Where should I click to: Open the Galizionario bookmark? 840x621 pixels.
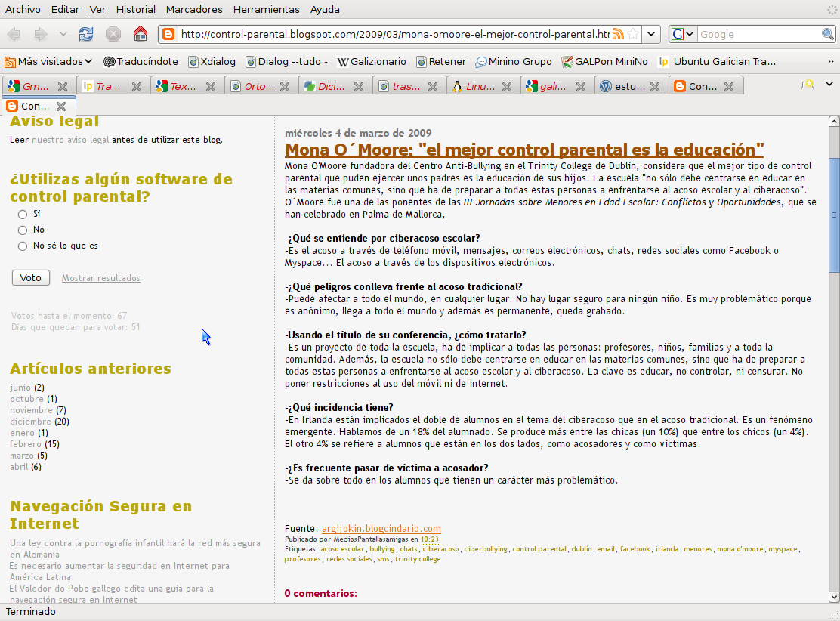click(371, 62)
